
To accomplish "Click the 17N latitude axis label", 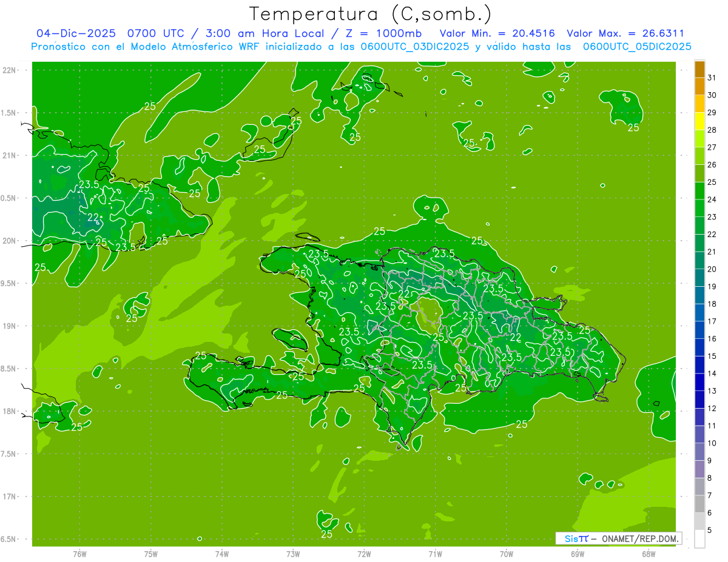I will [9, 497].
